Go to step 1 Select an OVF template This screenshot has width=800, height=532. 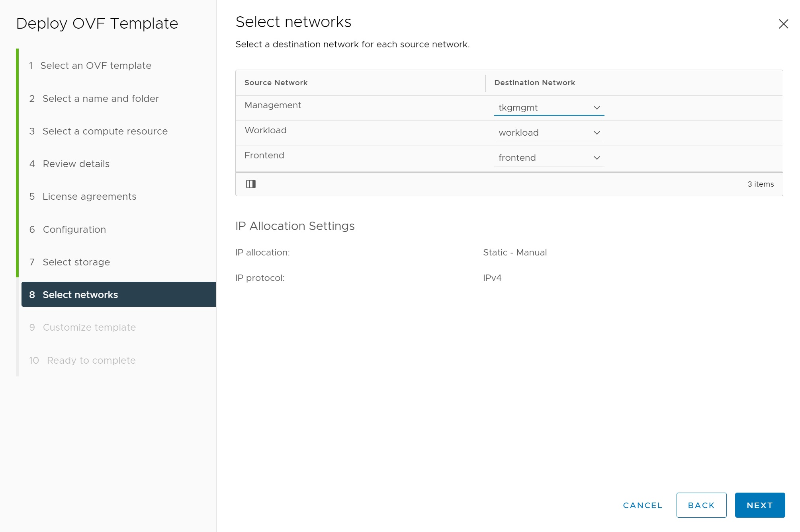point(96,66)
